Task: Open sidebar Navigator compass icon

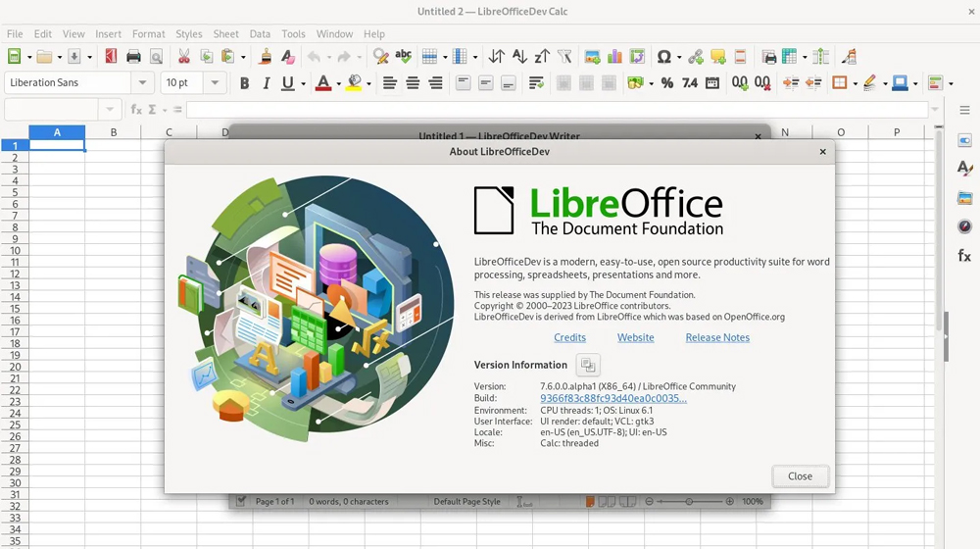Action: tap(964, 226)
